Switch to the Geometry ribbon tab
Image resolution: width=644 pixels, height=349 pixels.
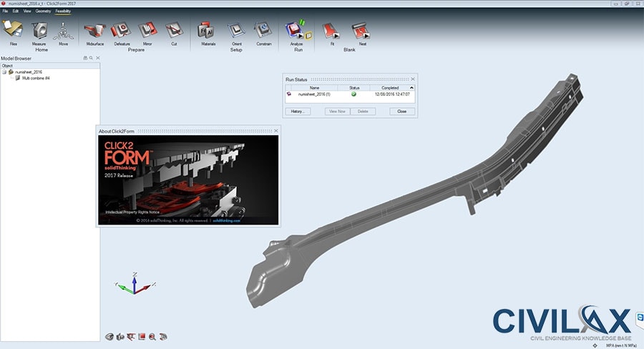[x=43, y=11]
